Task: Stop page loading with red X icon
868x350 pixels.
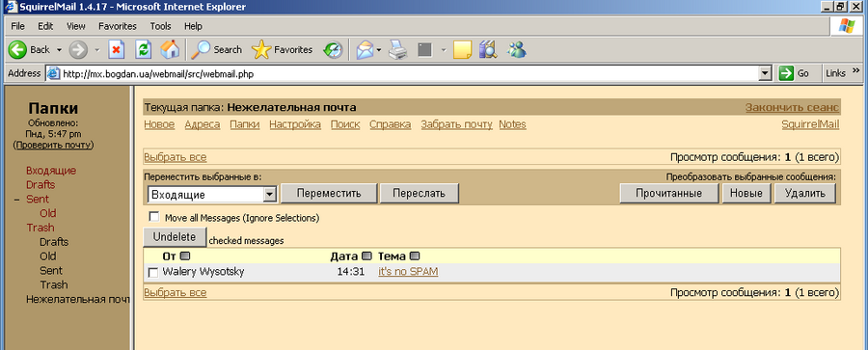Action: [x=117, y=50]
